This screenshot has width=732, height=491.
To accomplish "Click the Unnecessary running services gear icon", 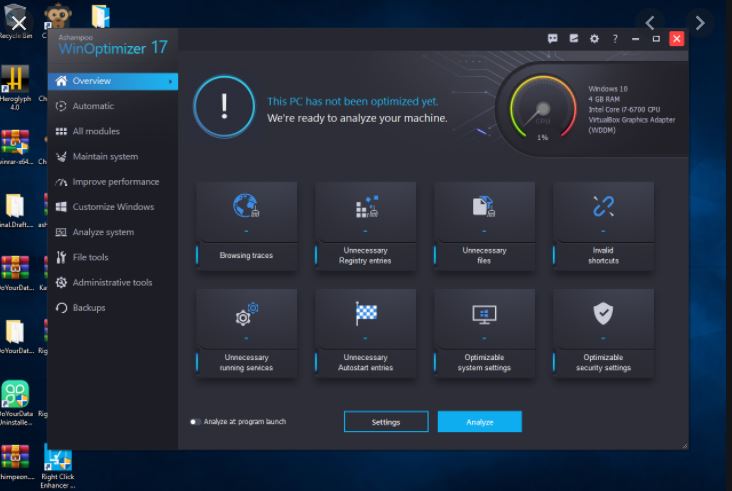I will coord(246,315).
